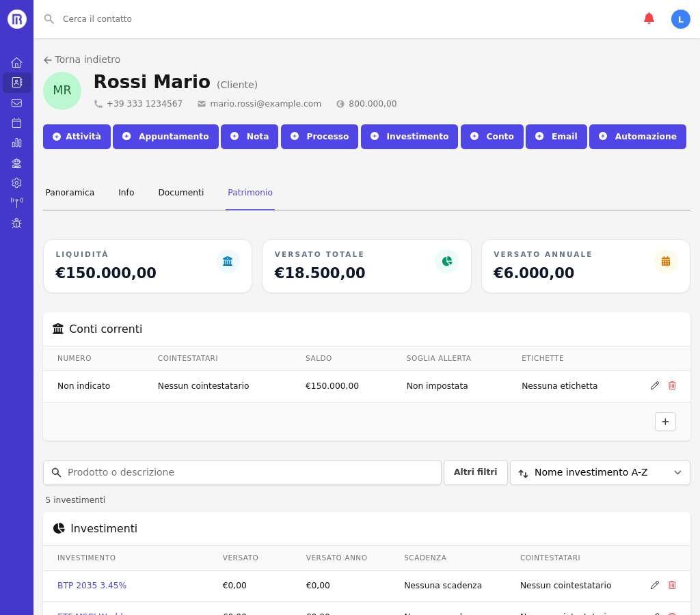Add a new current account with plus button
Image resolution: width=700 pixels, height=615 pixels.
665,422
